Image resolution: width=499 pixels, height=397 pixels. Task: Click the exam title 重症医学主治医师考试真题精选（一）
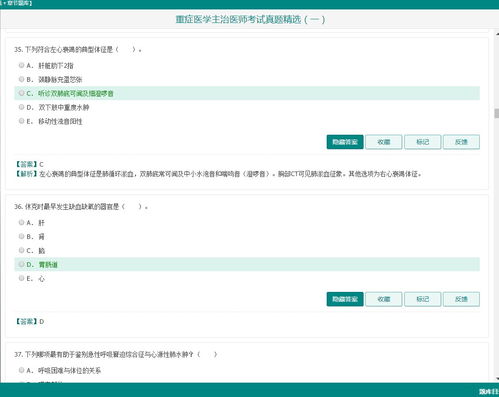pos(250,20)
